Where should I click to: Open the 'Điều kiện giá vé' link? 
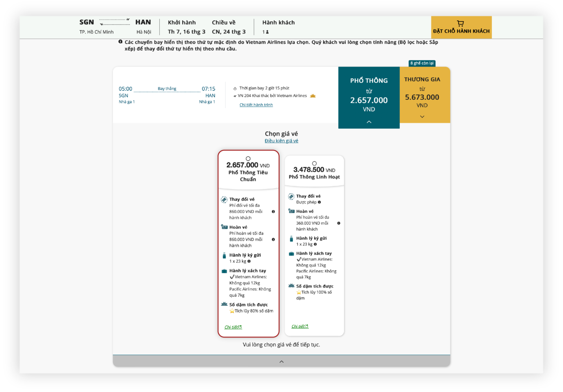point(281,141)
